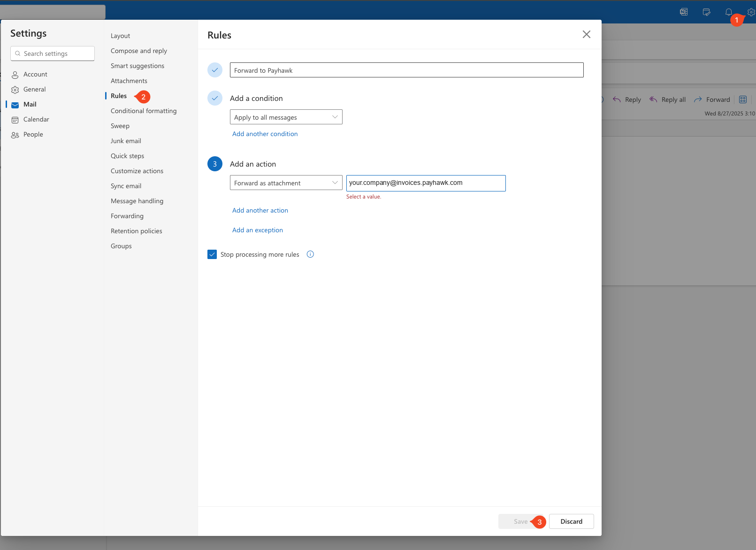Open Settings gear icon in top bar
This screenshot has height=550, width=756.
(x=751, y=12)
